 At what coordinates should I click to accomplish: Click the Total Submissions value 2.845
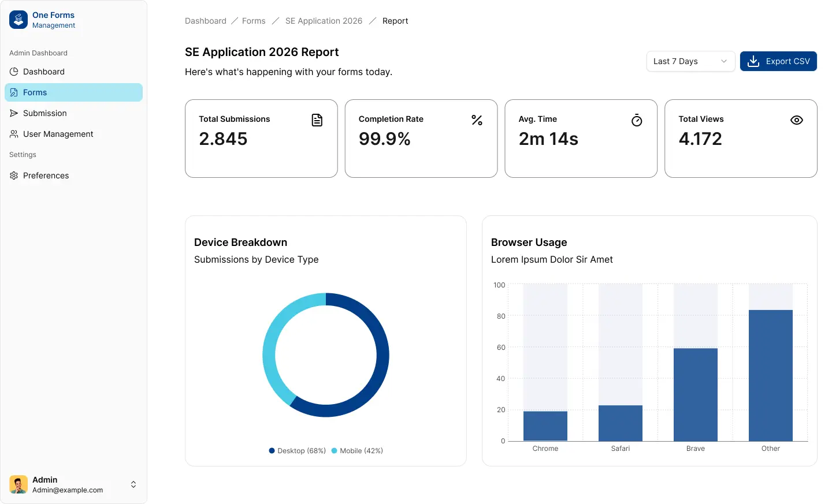coord(223,139)
